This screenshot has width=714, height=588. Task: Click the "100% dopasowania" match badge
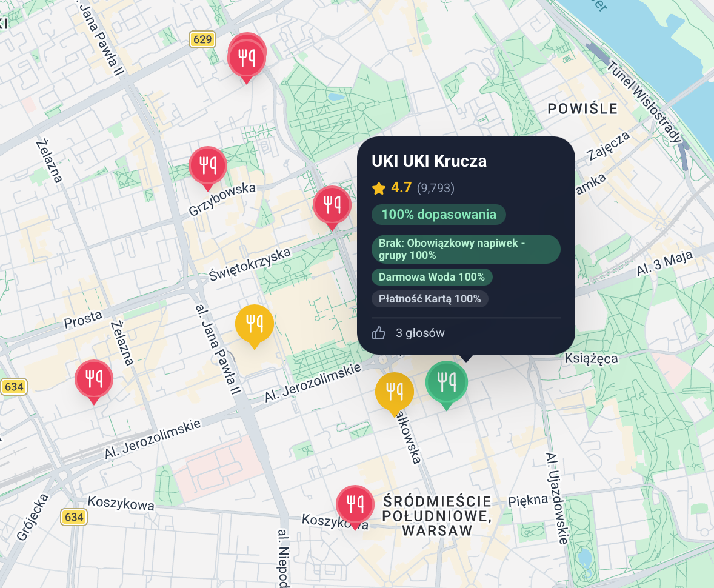click(x=438, y=215)
